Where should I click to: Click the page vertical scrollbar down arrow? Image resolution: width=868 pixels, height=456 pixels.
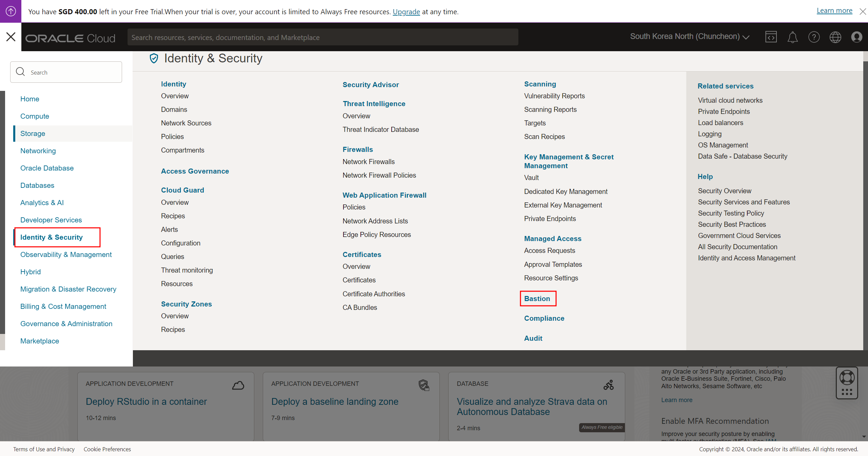(x=864, y=437)
